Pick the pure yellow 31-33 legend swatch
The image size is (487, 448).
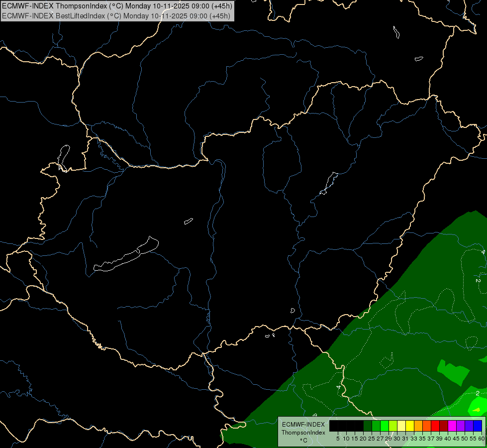click(410, 426)
